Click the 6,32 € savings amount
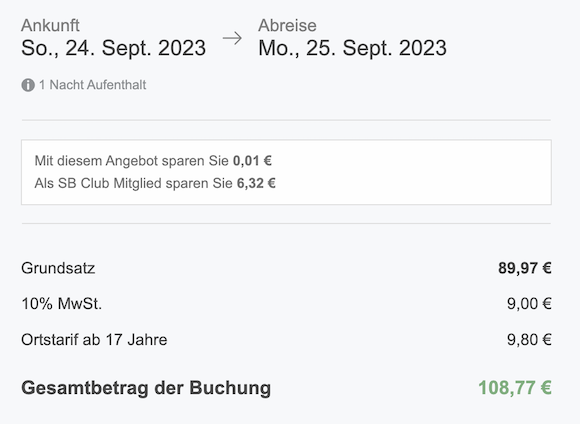 click(x=256, y=183)
